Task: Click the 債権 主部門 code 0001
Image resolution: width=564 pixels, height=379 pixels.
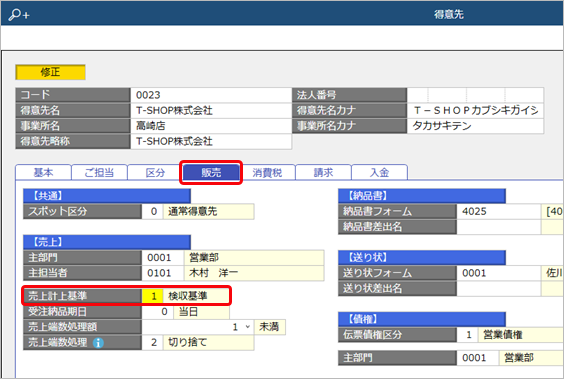Action: [477, 358]
